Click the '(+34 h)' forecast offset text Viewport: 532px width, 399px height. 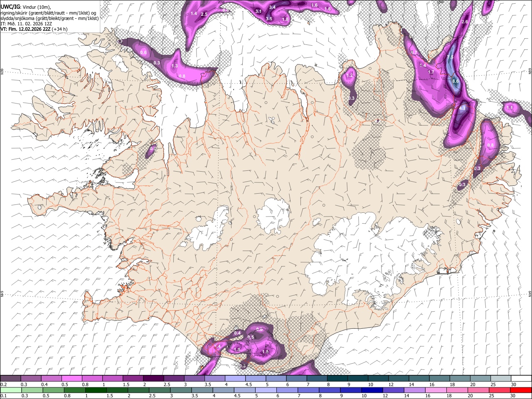60,30
